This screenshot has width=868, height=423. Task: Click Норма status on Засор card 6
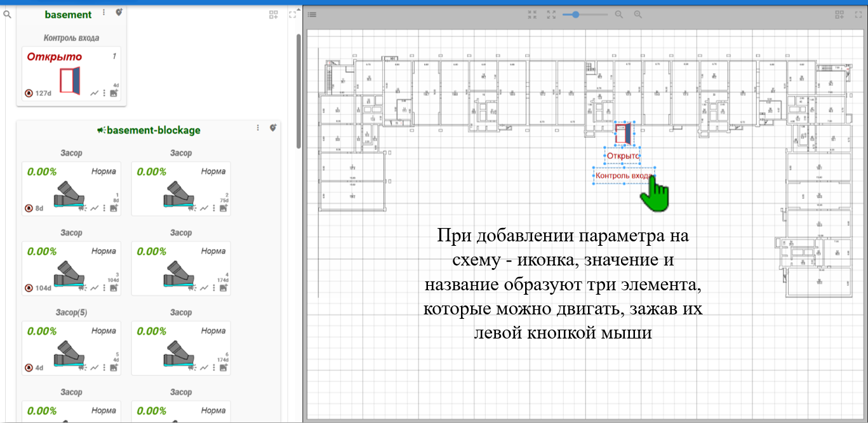[x=213, y=331]
